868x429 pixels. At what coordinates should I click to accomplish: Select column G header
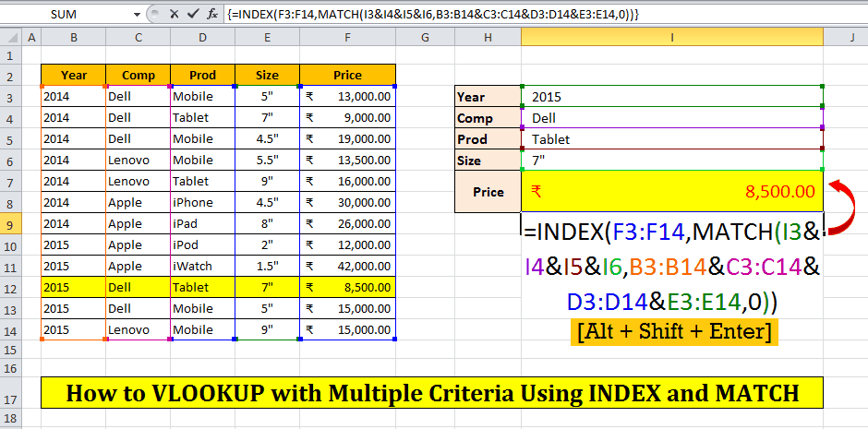[425, 37]
